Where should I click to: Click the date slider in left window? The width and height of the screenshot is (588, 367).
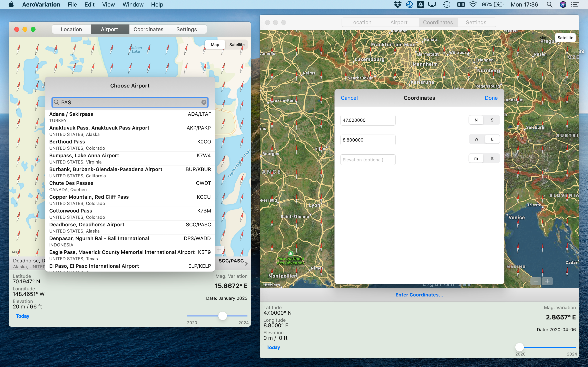(217, 316)
